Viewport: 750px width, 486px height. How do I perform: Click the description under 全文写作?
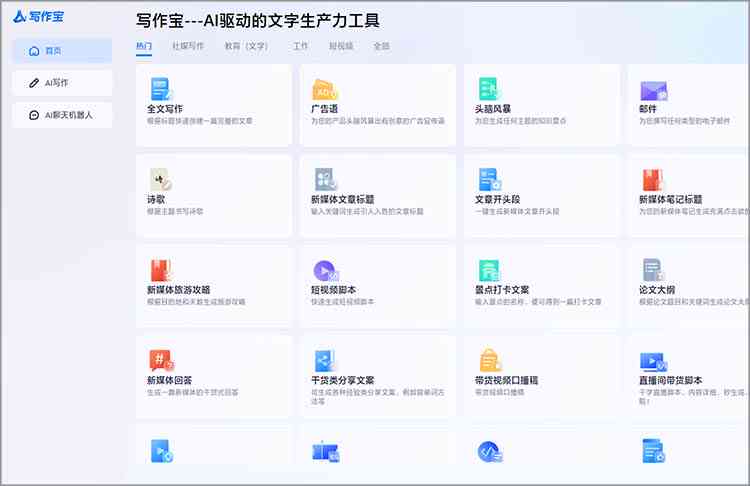200,121
